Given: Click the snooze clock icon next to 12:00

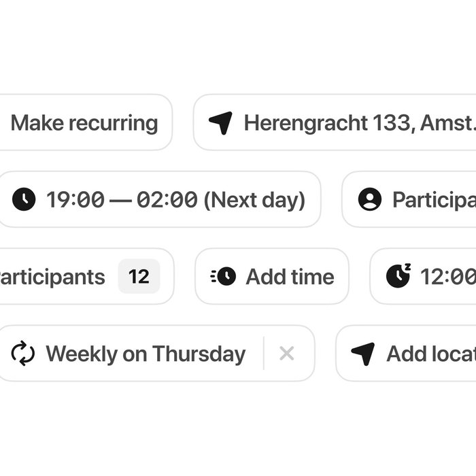Looking at the screenshot, I should point(398,275).
